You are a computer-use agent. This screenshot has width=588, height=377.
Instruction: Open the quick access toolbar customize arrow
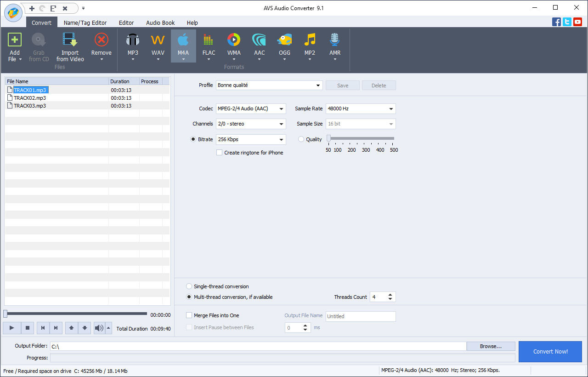point(83,8)
